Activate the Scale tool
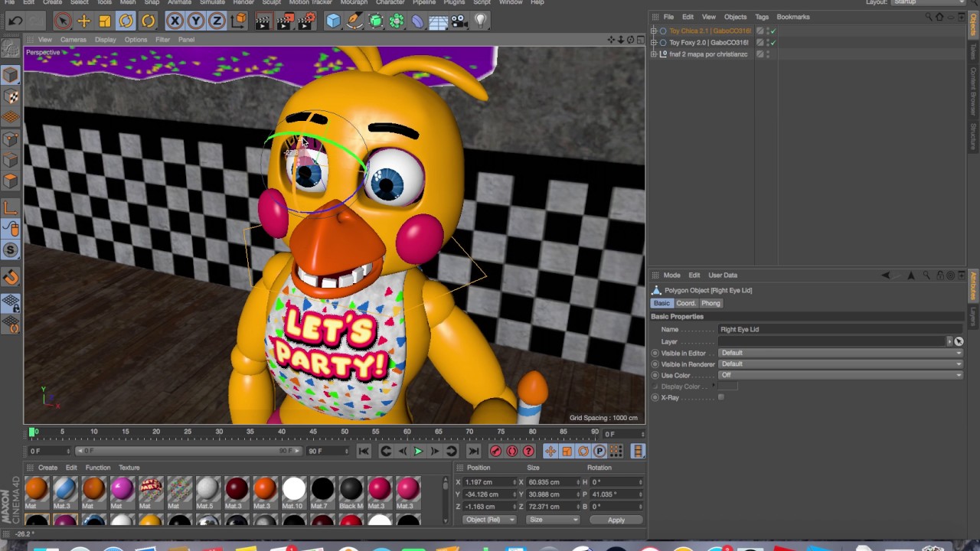The height and width of the screenshot is (551, 980). 105,21
